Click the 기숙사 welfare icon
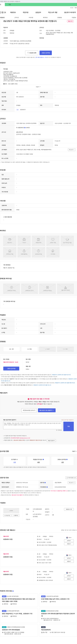Image resolution: width=77 pixels, height=644 pixels. click(24, 241)
